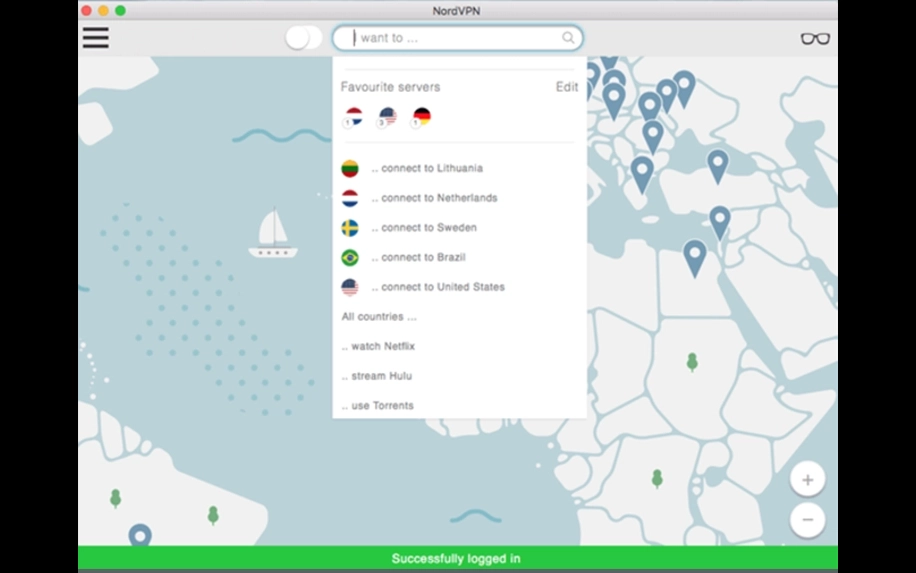Focus the 'I want to ...' search field
Image resolution: width=916 pixels, height=573 pixels.
click(457, 38)
